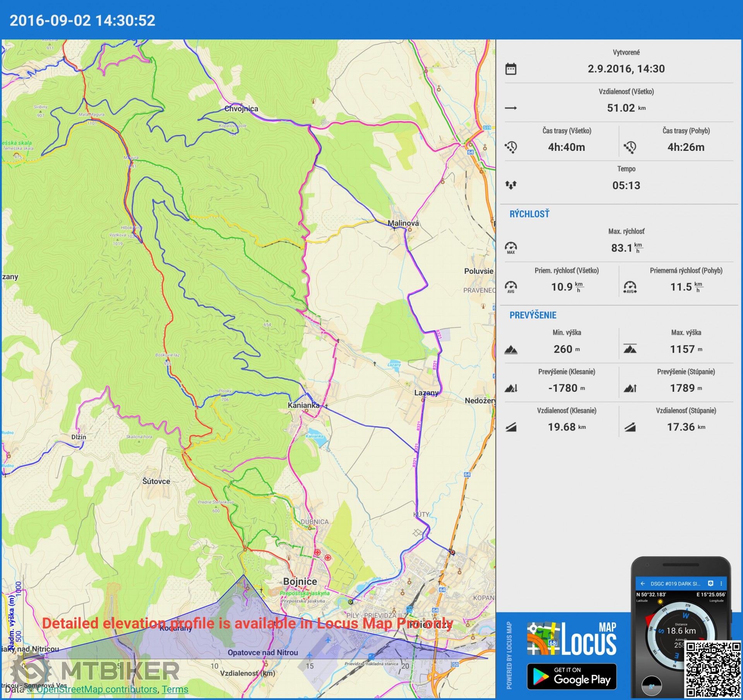Click the minimum altitude mountain icon
The height and width of the screenshot is (700, 743).
511,350
